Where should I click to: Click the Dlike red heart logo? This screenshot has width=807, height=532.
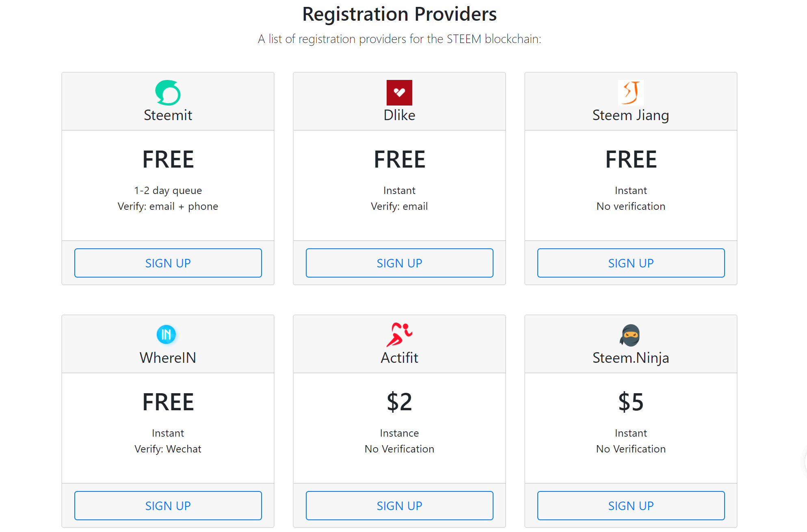click(399, 93)
